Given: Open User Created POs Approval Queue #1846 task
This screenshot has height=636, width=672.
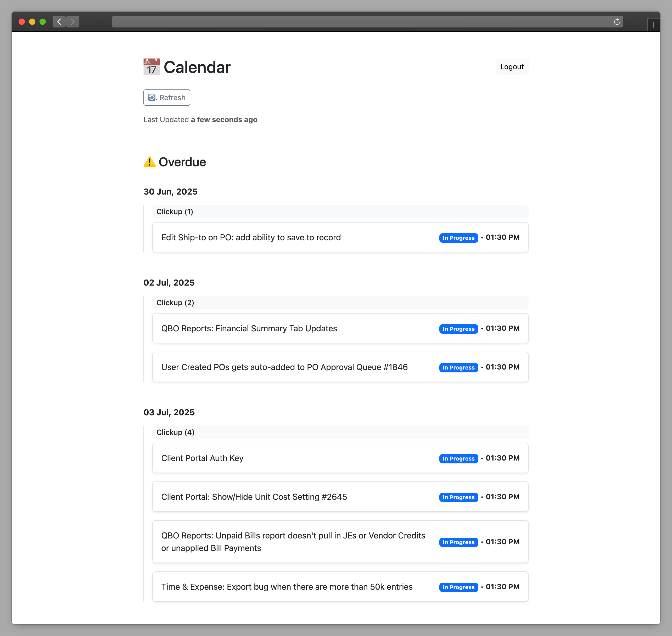Looking at the screenshot, I should tap(340, 367).
